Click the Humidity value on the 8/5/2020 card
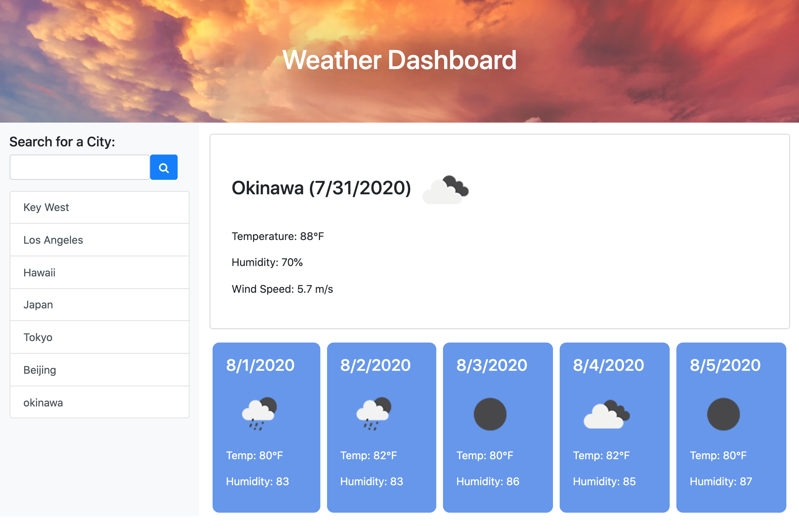 720,481
